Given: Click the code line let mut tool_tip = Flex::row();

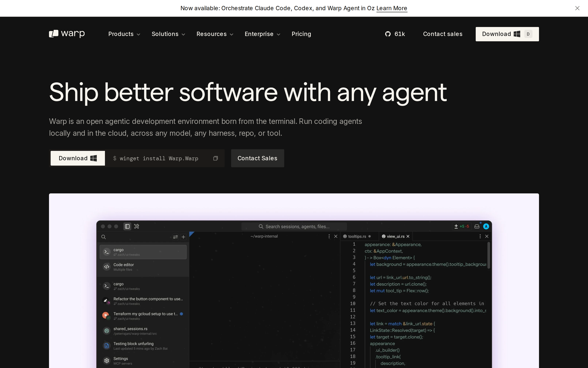Looking at the screenshot, I should (x=399, y=291).
